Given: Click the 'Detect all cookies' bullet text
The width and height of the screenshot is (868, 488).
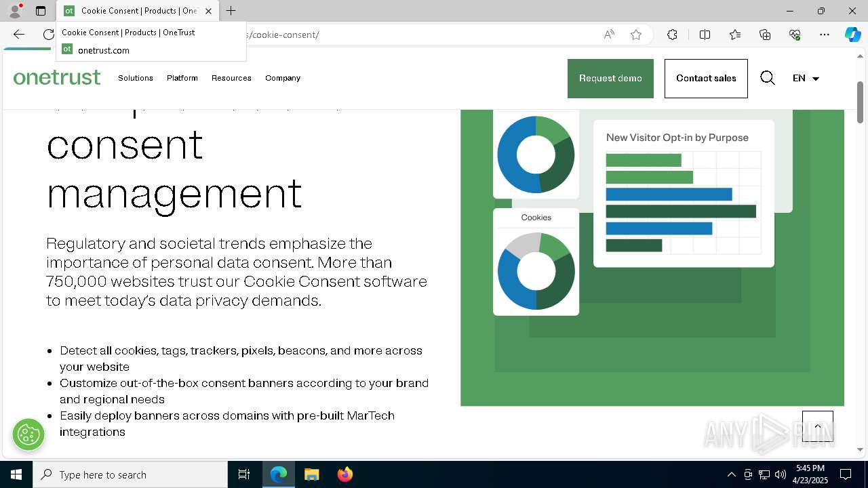Looking at the screenshot, I should (x=241, y=359).
